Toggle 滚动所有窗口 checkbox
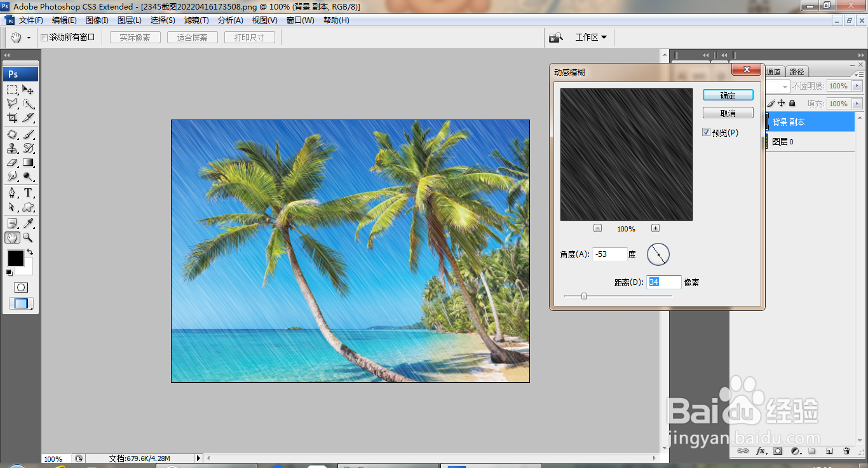The width and height of the screenshot is (868, 468). [x=44, y=38]
